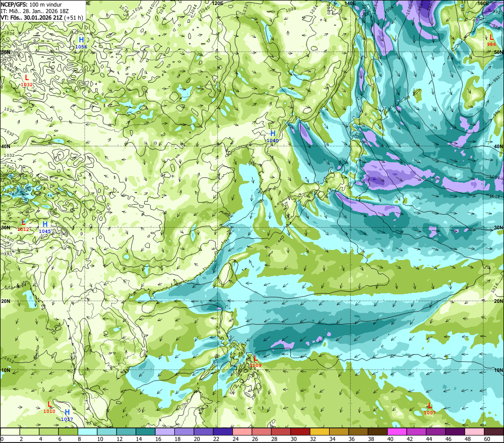Click the right-edge 50N latitude label

[x=498, y=52]
